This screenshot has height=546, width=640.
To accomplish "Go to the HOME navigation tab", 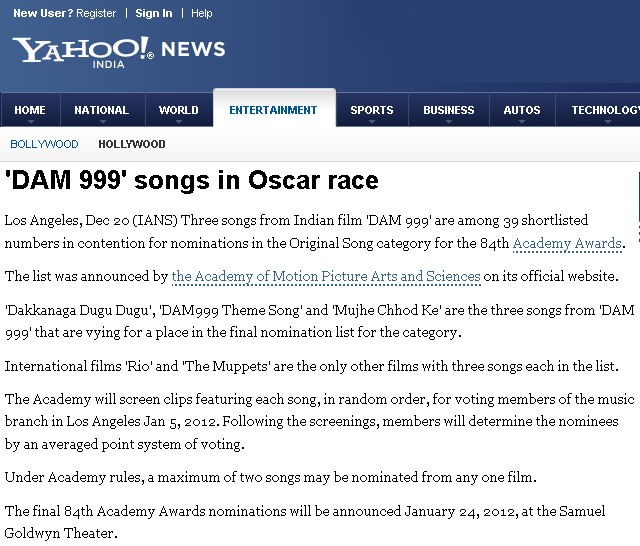I will [30, 110].
